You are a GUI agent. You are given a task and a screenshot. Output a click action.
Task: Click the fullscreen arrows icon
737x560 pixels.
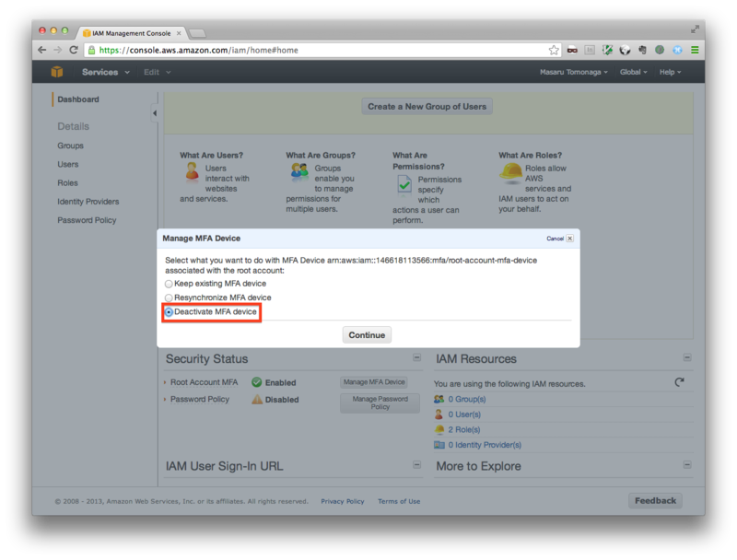tap(695, 29)
